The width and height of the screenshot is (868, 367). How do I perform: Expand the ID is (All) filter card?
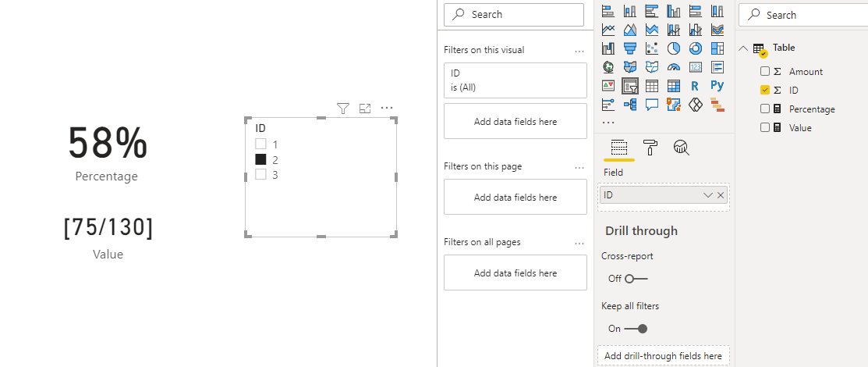(515, 80)
